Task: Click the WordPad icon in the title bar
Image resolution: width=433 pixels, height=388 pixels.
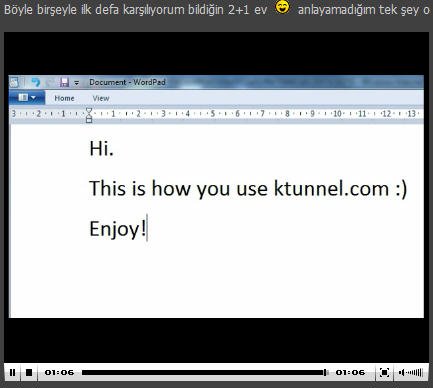Action: (x=14, y=82)
